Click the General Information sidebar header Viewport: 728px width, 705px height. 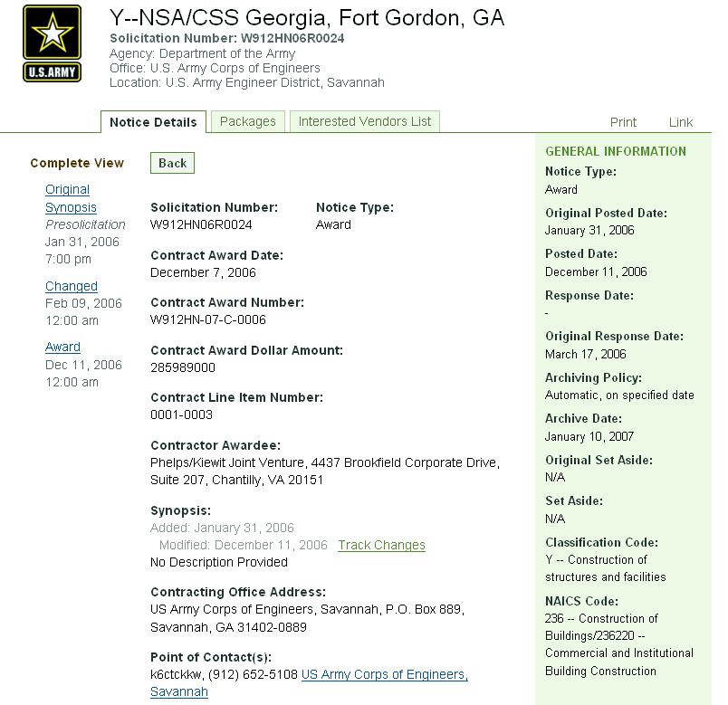(615, 151)
